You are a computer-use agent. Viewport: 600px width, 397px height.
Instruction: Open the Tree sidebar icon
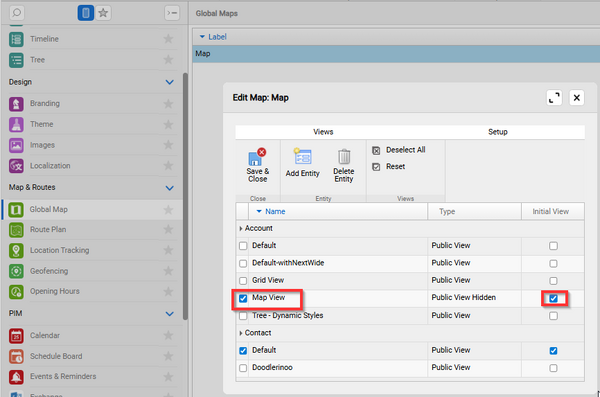(16, 60)
